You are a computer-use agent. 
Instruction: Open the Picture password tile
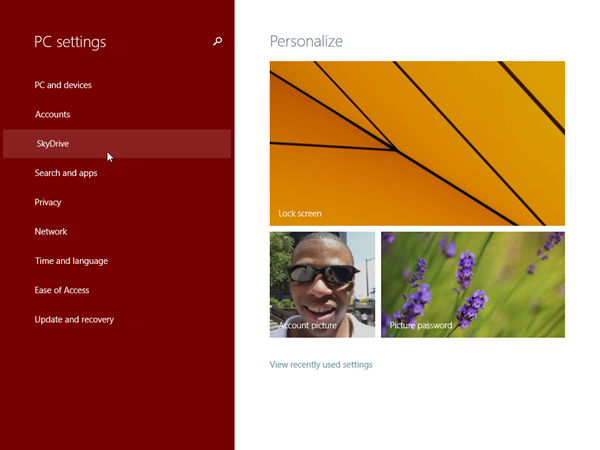click(473, 285)
